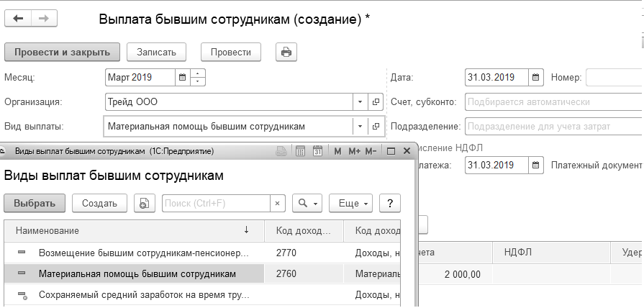
Task: Go back with the left arrow button
Action: 18,19
